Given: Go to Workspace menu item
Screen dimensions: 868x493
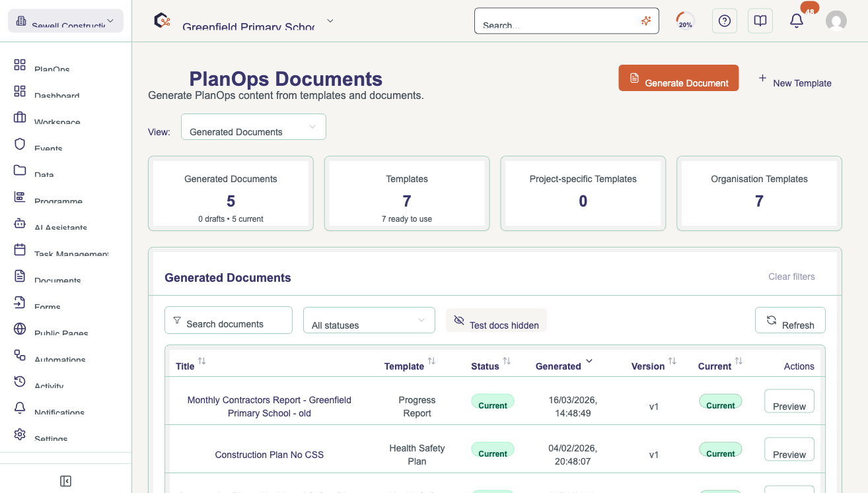Looking at the screenshot, I should [57, 120].
